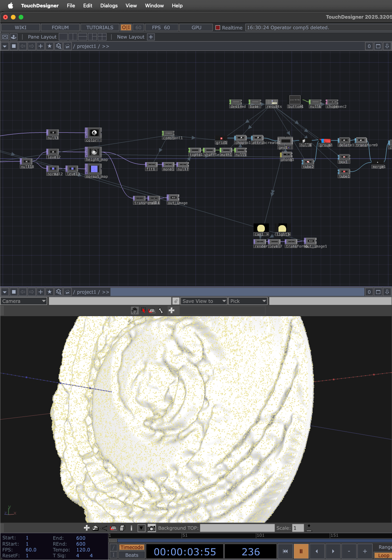Image resolution: width=392 pixels, height=560 pixels.
Task: Toggle the Loop playback mode
Action: (x=383, y=555)
